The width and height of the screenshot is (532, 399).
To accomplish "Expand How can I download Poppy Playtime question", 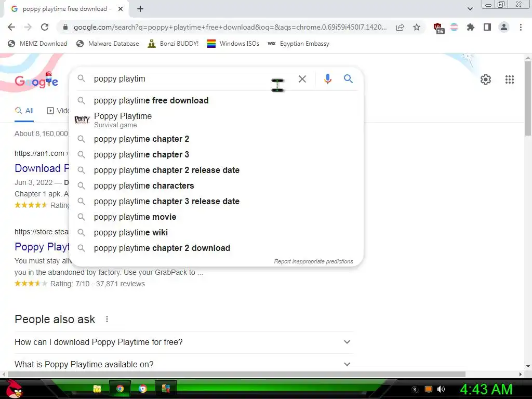I will click(183, 342).
